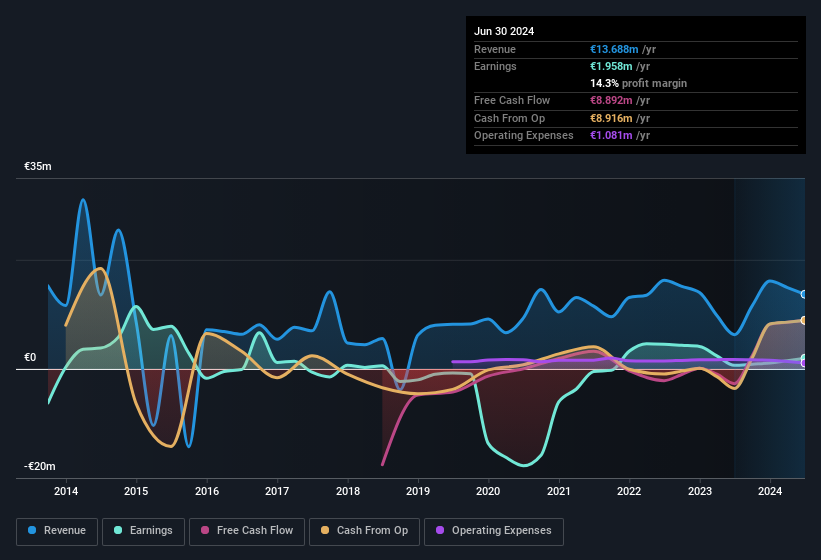Click the 2021 x-axis label
This screenshot has width=821, height=560.
[x=559, y=491]
